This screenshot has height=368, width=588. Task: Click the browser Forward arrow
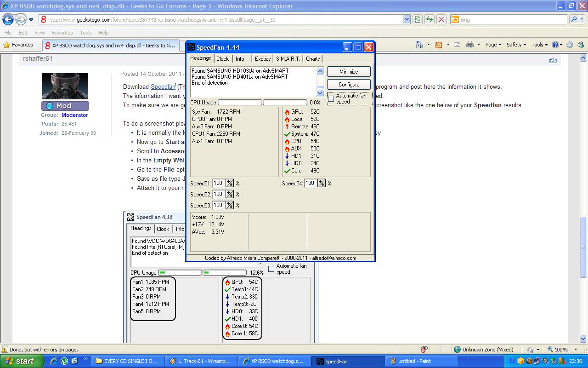pyautogui.click(x=21, y=19)
